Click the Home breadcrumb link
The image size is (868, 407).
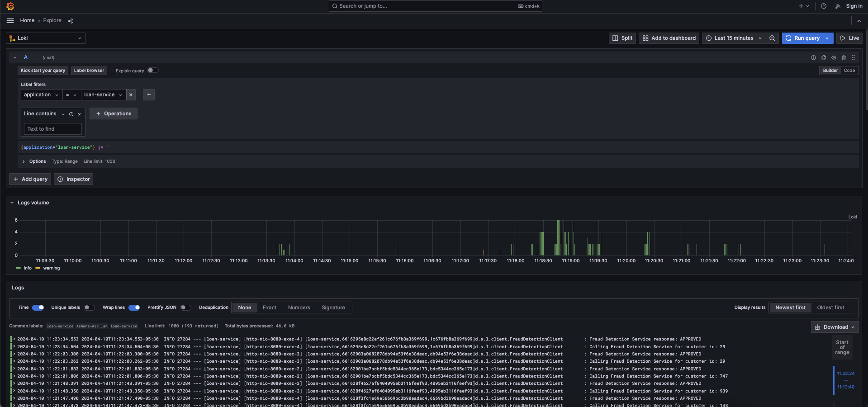[x=27, y=20]
